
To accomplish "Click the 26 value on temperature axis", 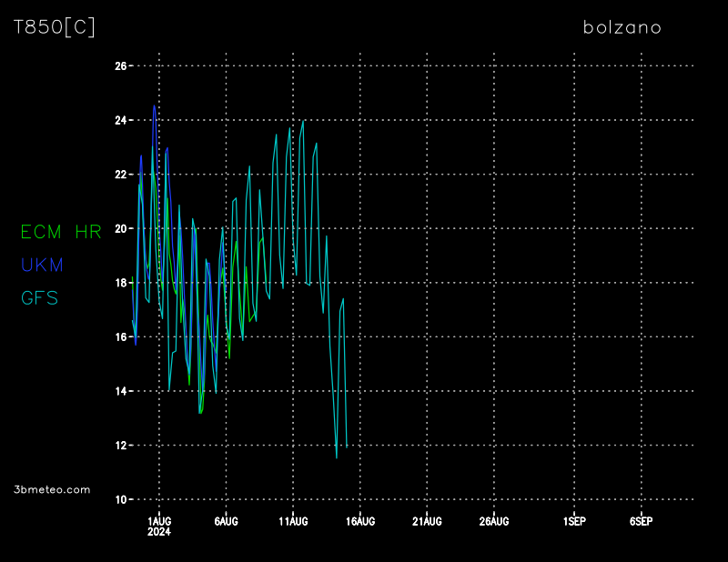I will pyautogui.click(x=120, y=66).
